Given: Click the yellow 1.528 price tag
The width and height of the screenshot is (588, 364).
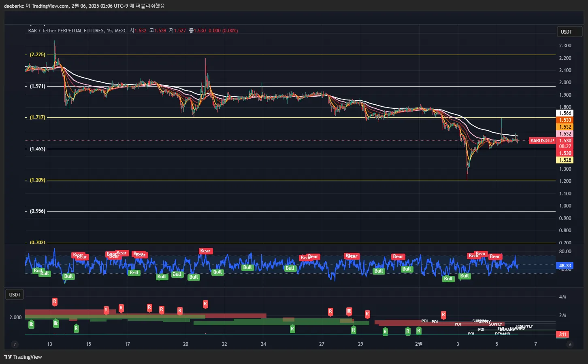Looking at the screenshot, I should point(565,160).
